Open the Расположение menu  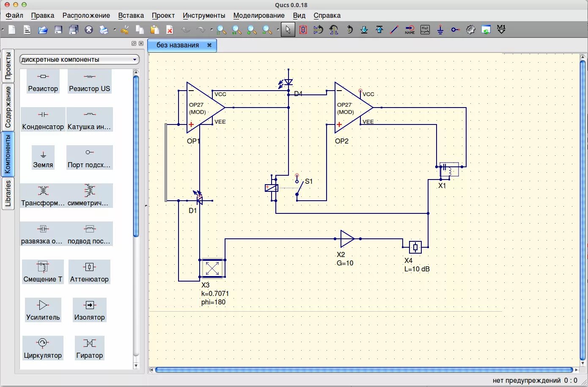[86, 15]
